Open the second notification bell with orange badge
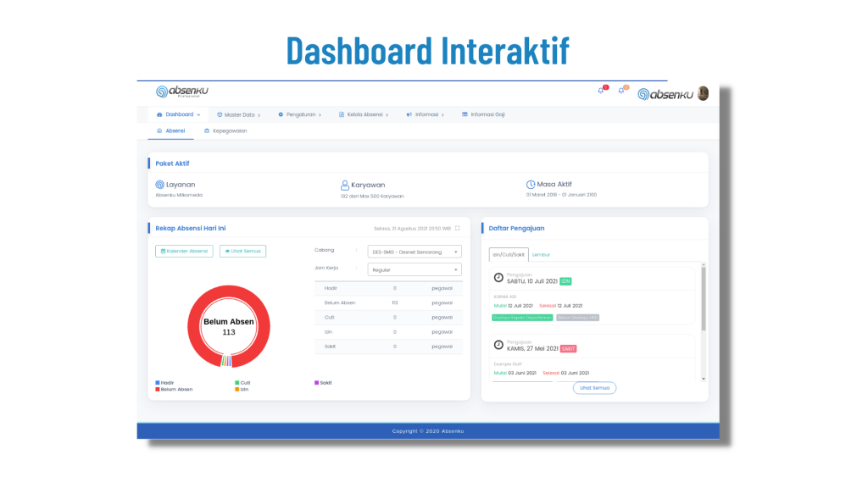The height and width of the screenshot is (488, 868). (621, 91)
